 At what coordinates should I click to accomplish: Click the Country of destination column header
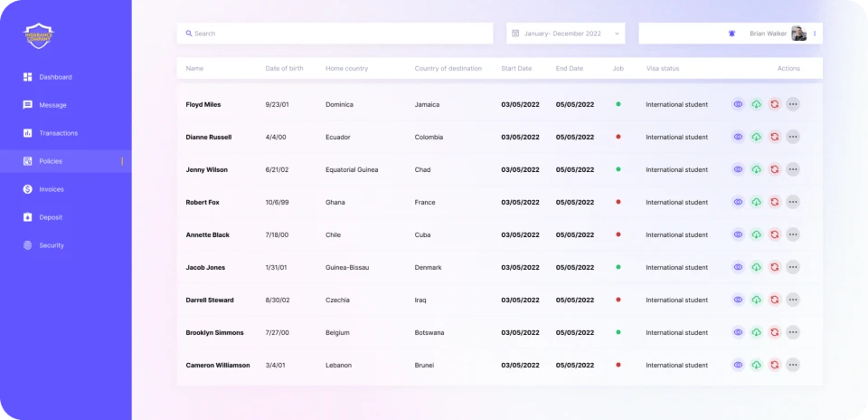point(448,69)
